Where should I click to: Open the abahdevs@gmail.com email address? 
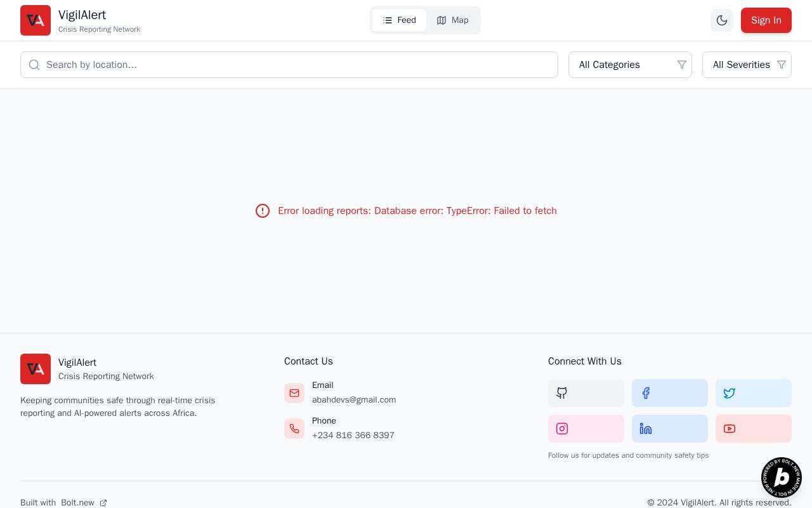coord(354,400)
